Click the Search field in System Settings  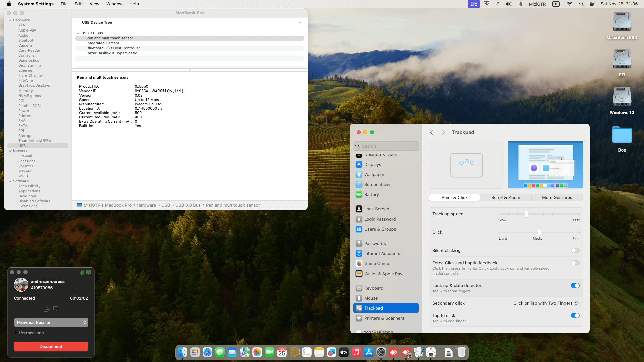pos(386,146)
